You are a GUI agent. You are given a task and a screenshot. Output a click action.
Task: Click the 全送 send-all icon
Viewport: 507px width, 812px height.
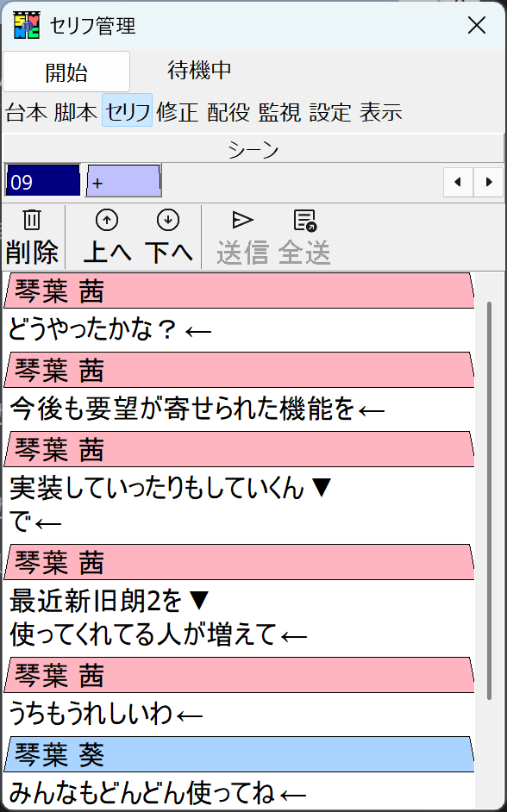click(x=304, y=220)
